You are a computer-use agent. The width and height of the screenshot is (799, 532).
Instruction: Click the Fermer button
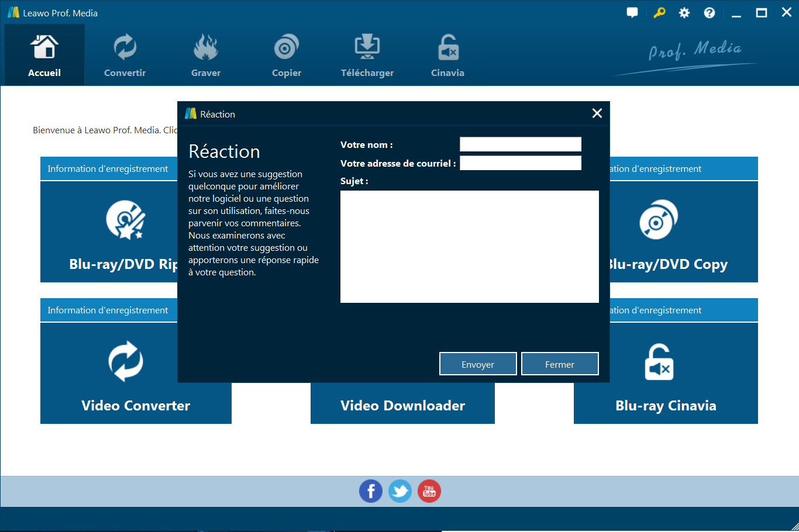tap(560, 364)
